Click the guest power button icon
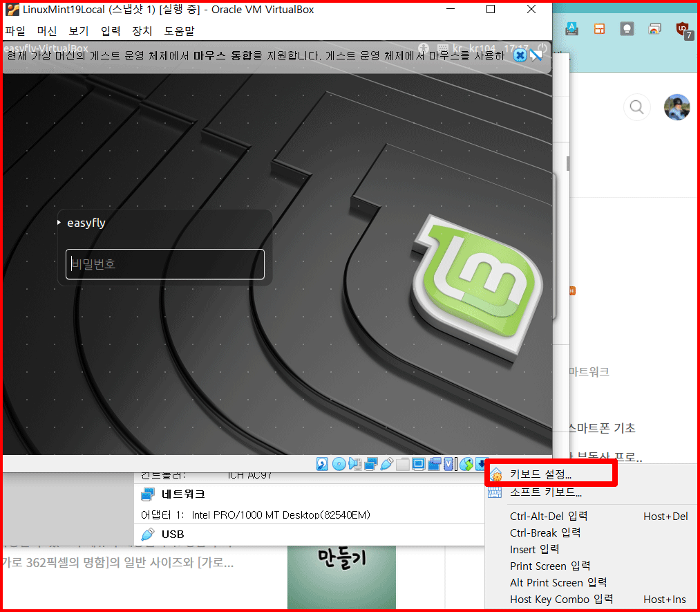 click(x=542, y=48)
